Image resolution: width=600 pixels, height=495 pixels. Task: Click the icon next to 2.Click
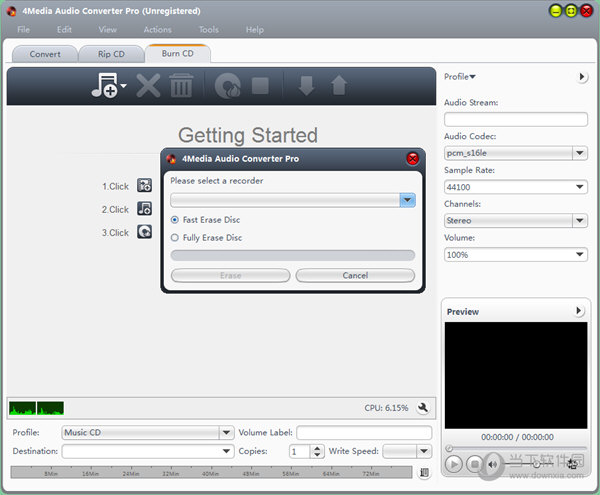144,209
